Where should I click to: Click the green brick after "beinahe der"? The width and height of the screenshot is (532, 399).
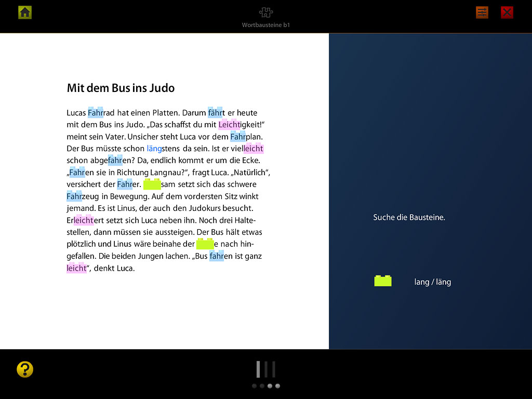click(205, 244)
